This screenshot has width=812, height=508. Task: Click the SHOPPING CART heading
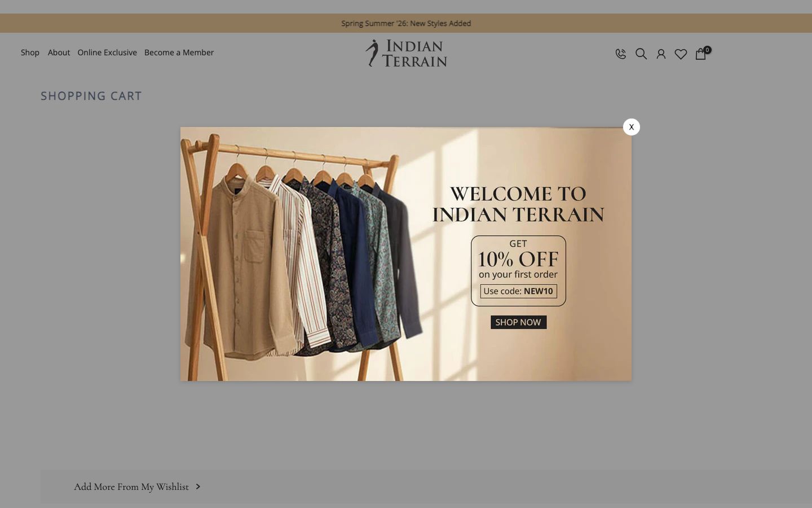[91, 96]
